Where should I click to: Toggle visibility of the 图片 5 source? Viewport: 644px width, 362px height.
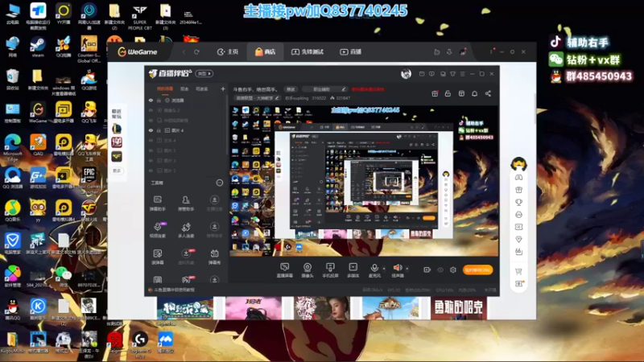[x=151, y=150]
